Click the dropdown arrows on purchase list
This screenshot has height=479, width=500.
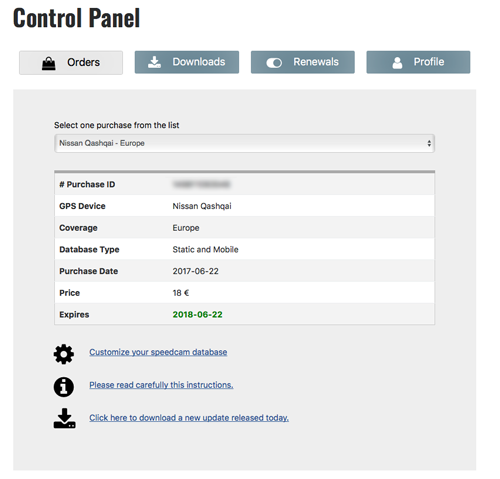[429, 143]
